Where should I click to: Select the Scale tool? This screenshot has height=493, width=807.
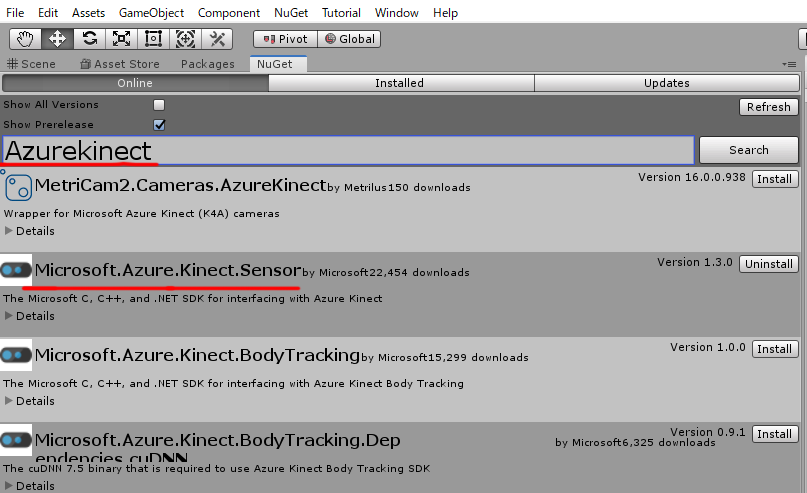[x=121, y=39]
